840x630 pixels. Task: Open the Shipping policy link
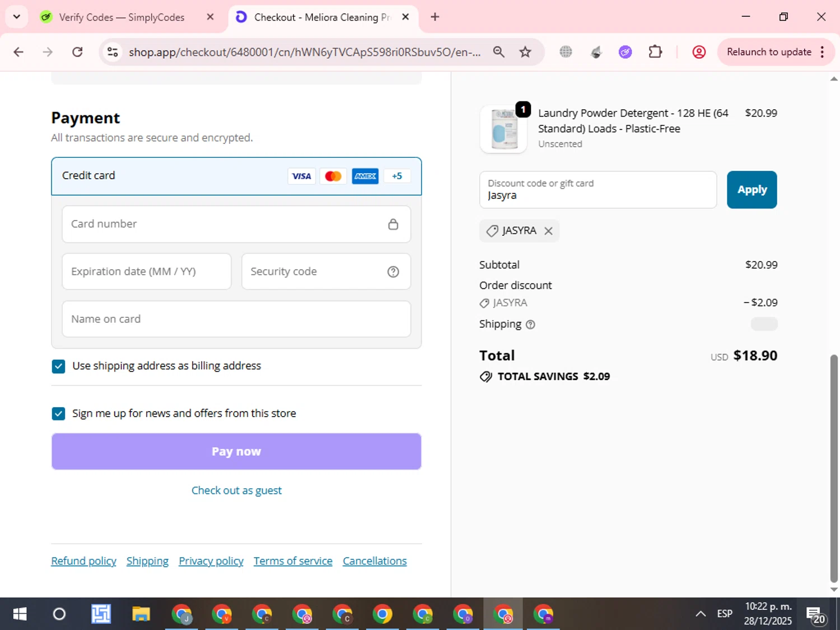[x=147, y=561]
